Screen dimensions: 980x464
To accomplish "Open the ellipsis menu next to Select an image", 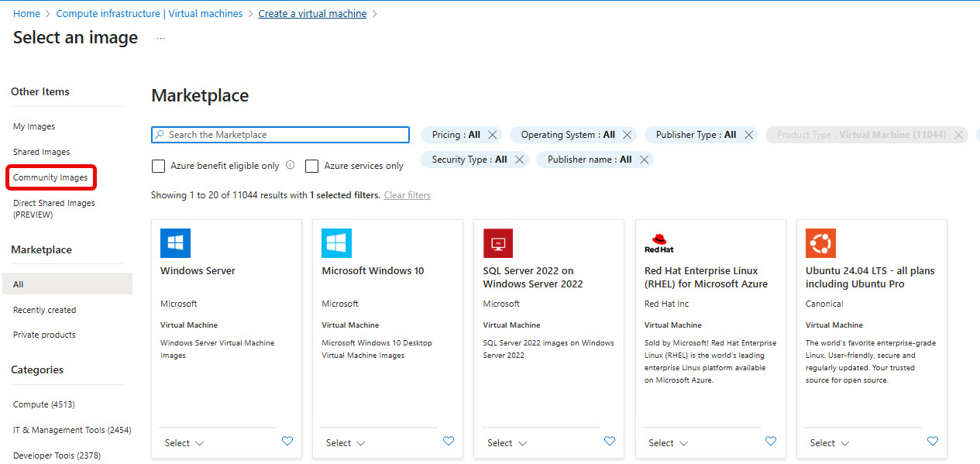I will coord(160,38).
